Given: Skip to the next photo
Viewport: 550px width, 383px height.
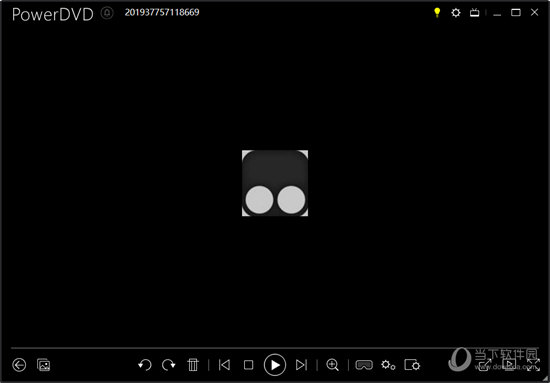Looking at the screenshot, I should [x=301, y=365].
